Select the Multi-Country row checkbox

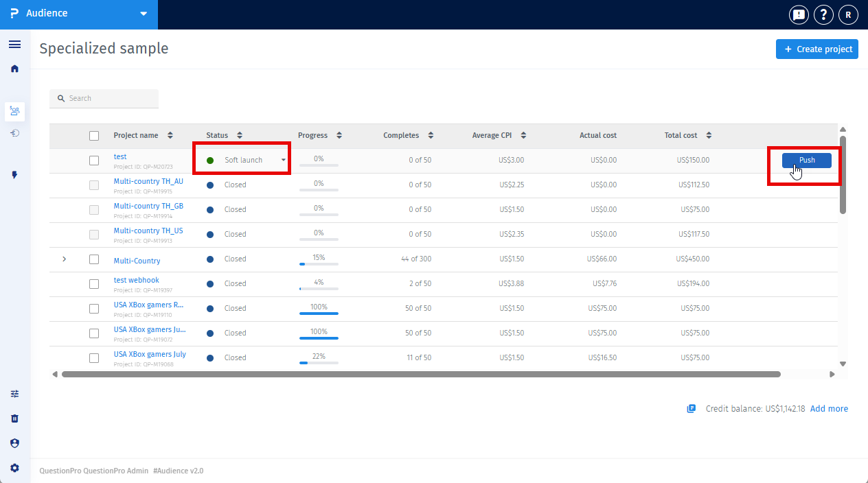pyautogui.click(x=94, y=259)
